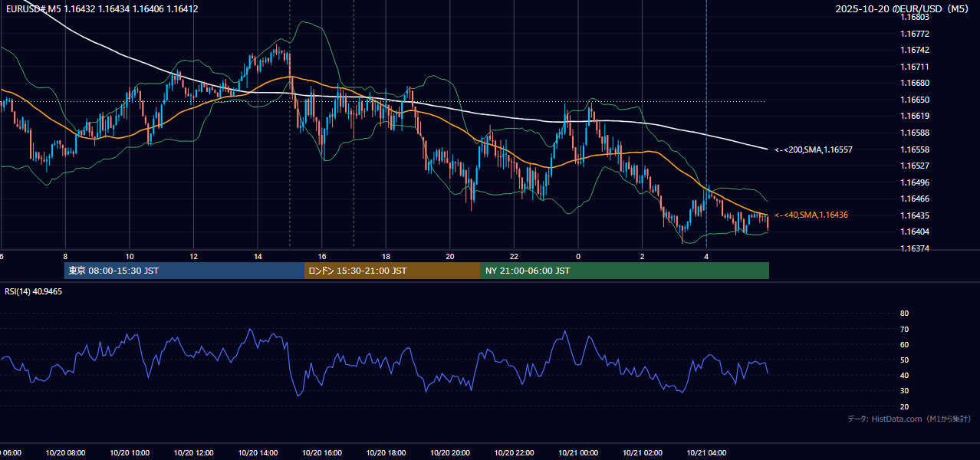This screenshot has height=460, width=980.
Task: Click the RSI scale value 80
Action: click(904, 314)
